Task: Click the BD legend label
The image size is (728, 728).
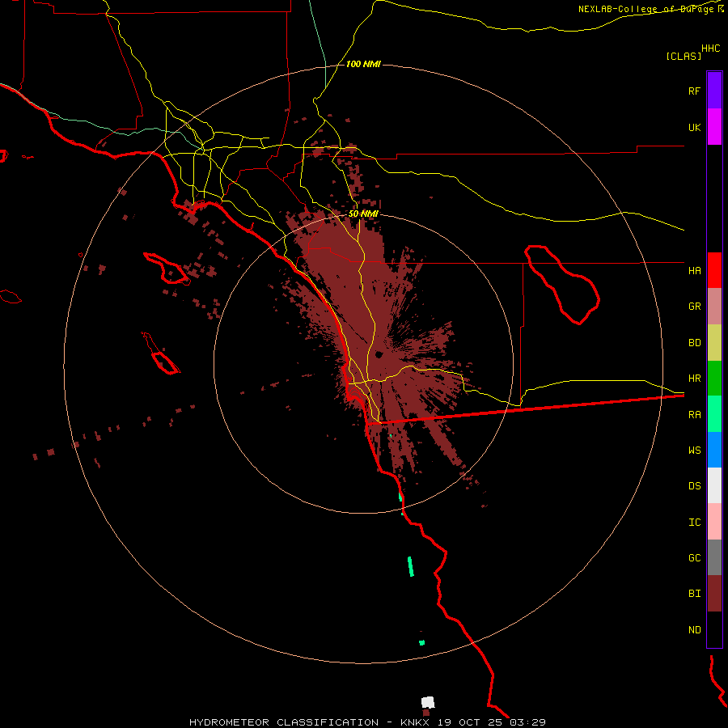Action: 694,343
